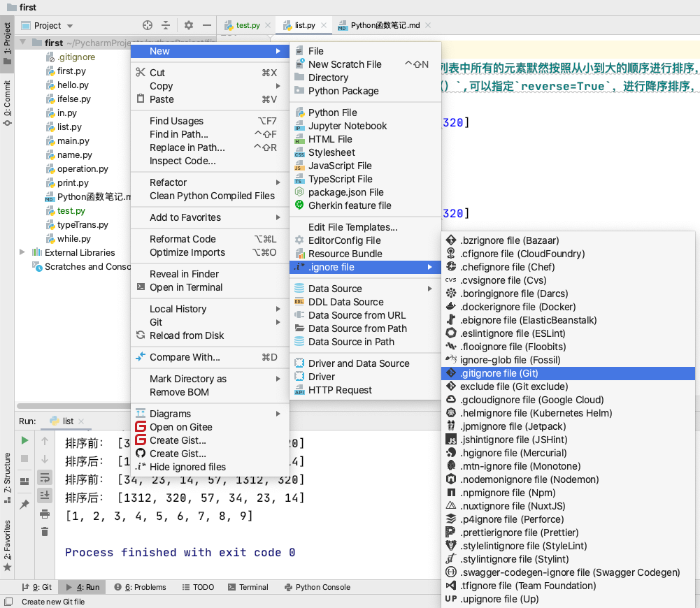Viewport: 700px width, 608px height.
Task: Select typeTrans.py in project tree
Action: click(x=83, y=225)
